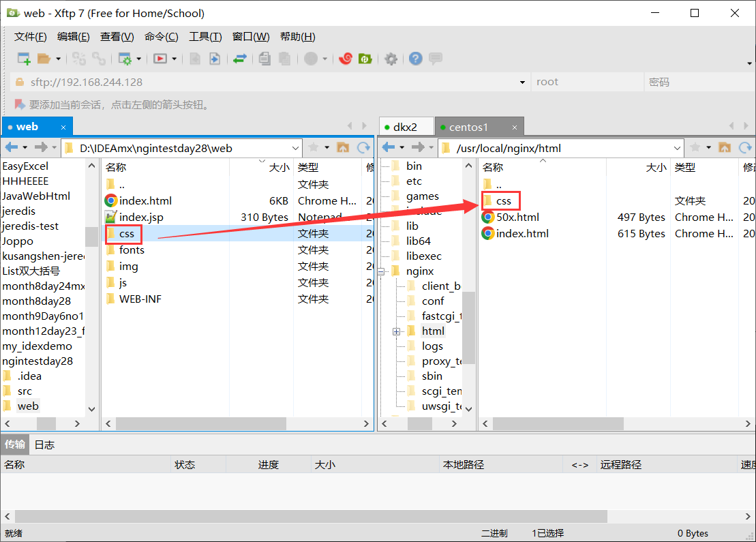Click the sftp address input field
The height and width of the screenshot is (542, 756).
270,82
